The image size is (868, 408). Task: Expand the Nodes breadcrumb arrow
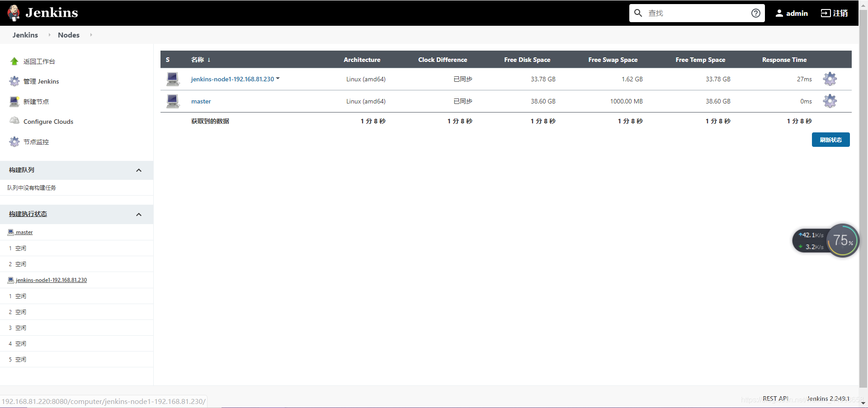pyautogui.click(x=91, y=35)
